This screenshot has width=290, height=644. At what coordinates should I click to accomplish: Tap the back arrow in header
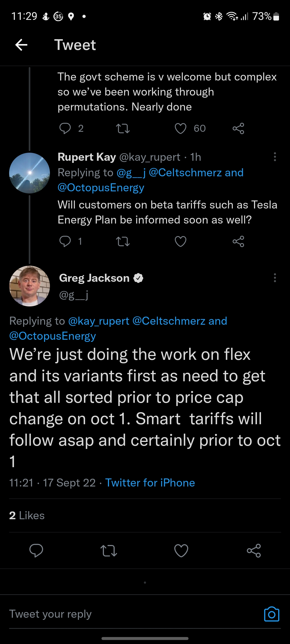(21, 45)
